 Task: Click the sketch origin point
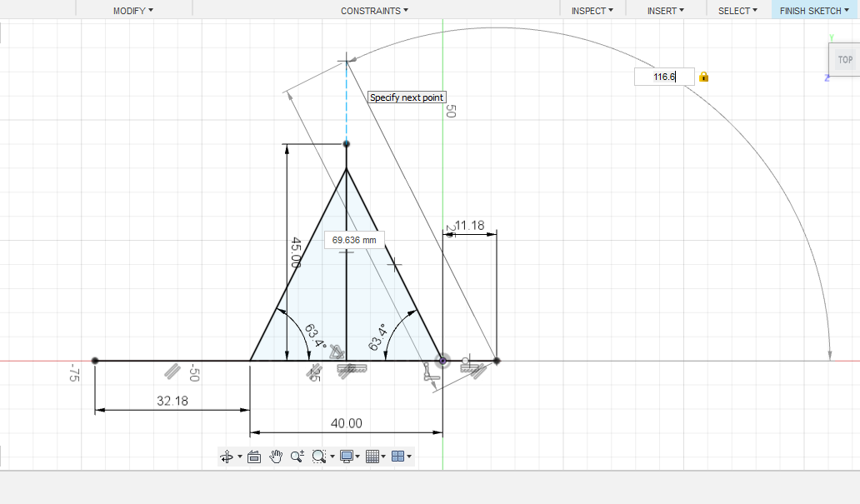pyautogui.click(x=442, y=361)
